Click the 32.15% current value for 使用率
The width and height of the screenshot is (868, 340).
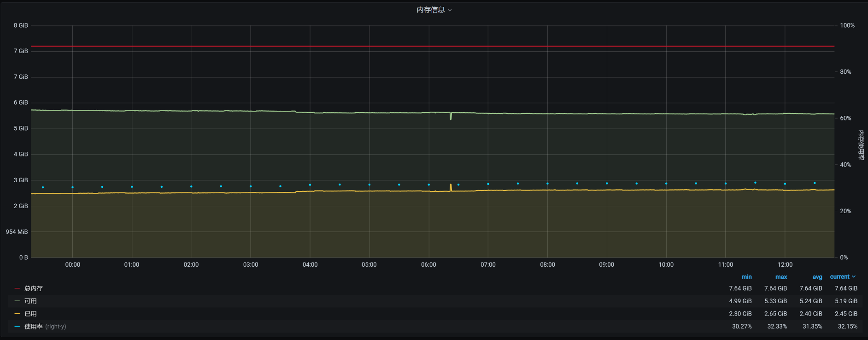pos(847,327)
